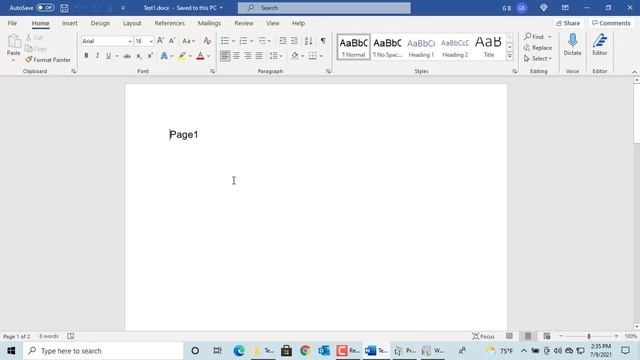
Task: Expand the Styles gallery More arrow
Action: (509, 56)
